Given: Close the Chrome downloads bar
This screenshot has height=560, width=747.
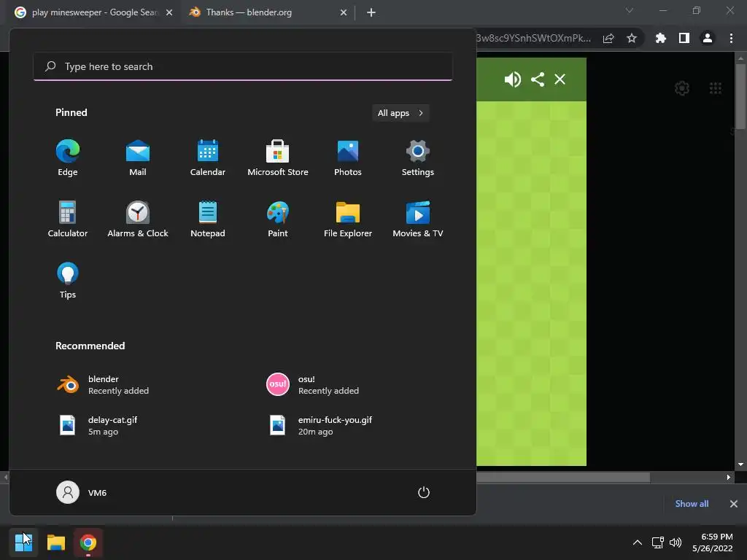Looking at the screenshot, I should [x=734, y=504].
